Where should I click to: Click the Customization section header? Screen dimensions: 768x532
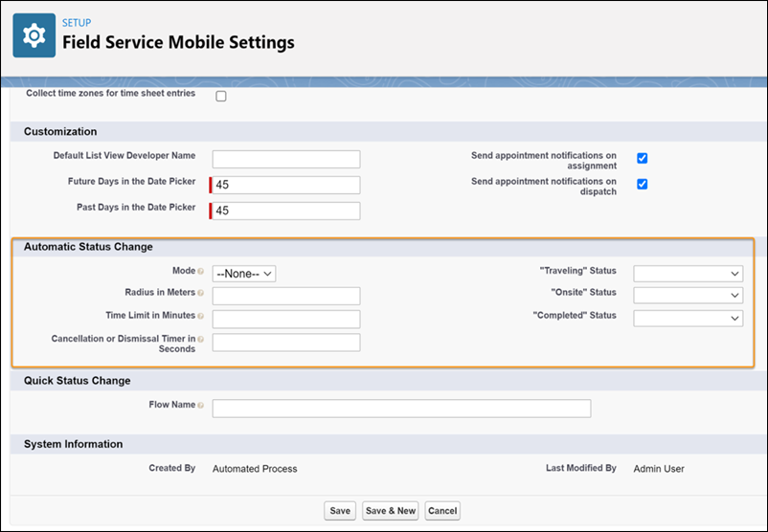pyautogui.click(x=60, y=132)
